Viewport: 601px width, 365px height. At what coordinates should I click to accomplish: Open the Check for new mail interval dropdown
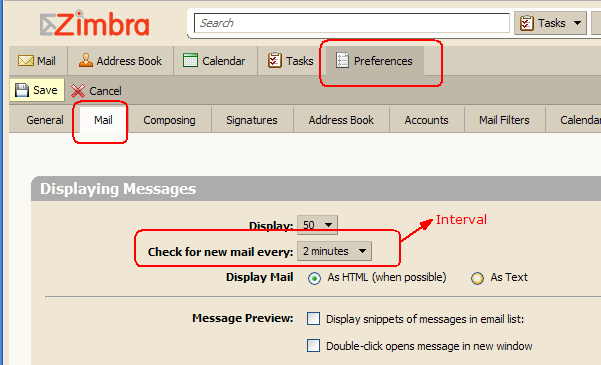pyautogui.click(x=334, y=251)
